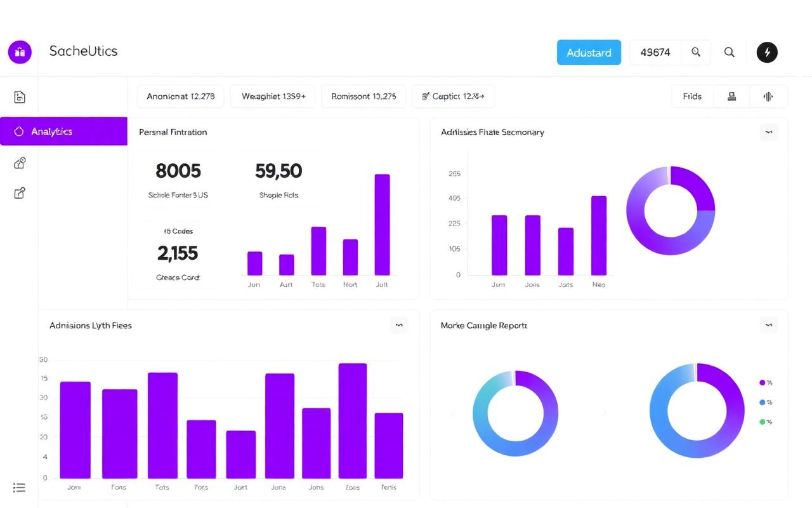Click the Tots bar in Persnal Fintration chart
The height and width of the screenshot is (508, 812).
318,251
